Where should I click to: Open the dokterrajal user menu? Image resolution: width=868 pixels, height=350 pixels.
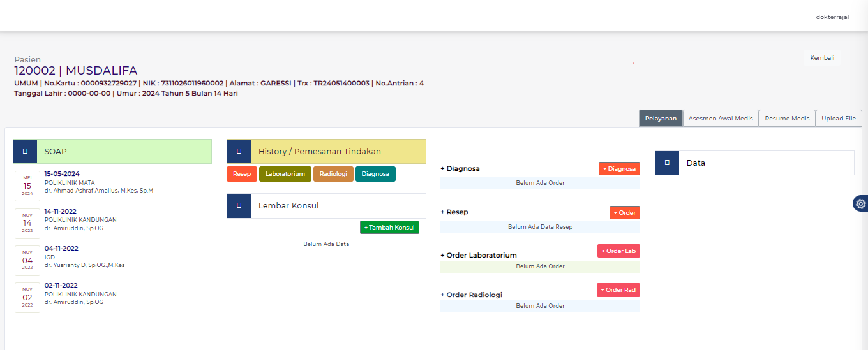832,17
